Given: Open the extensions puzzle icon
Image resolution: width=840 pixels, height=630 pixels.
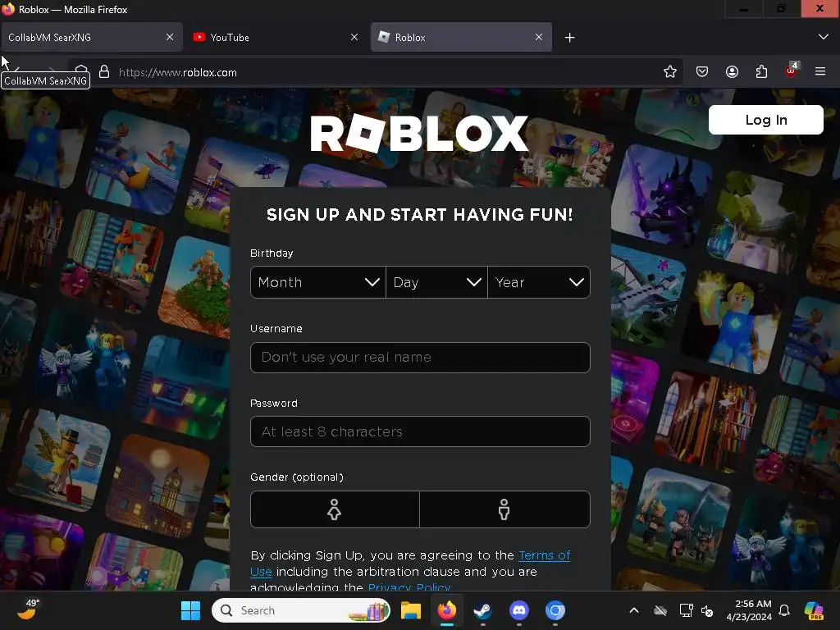Looking at the screenshot, I should point(761,72).
